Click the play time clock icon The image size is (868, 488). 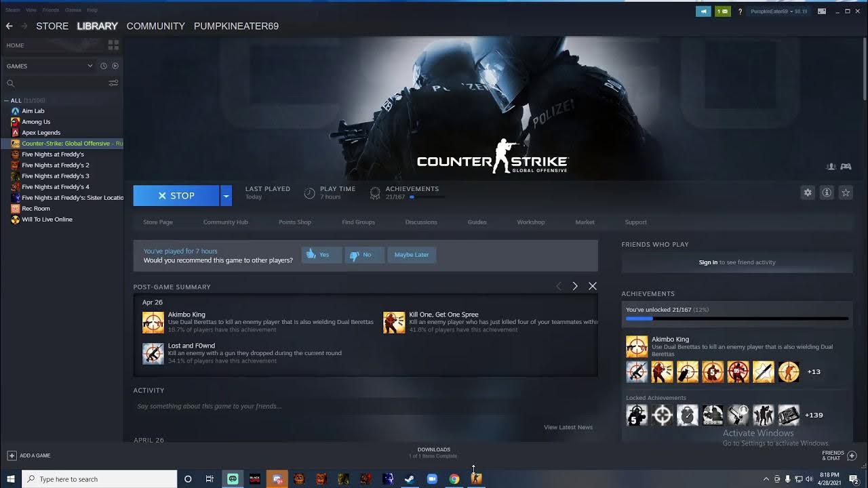point(309,193)
